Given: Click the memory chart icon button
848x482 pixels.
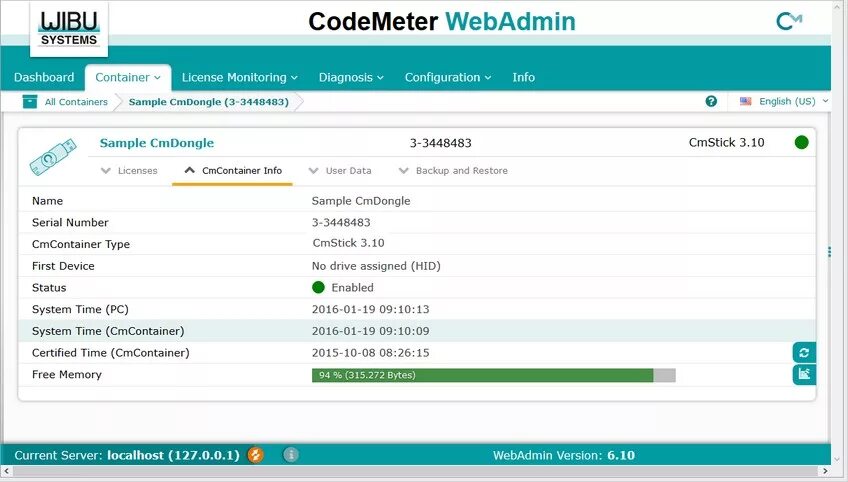Looking at the screenshot, I should coord(804,374).
